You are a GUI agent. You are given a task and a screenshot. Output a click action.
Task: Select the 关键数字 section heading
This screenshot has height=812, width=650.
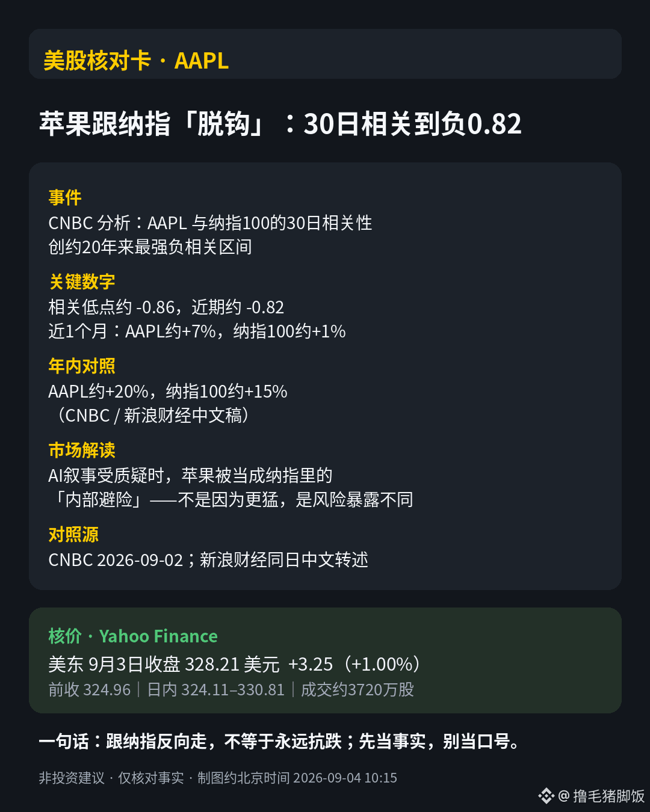click(x=82, y=281)
